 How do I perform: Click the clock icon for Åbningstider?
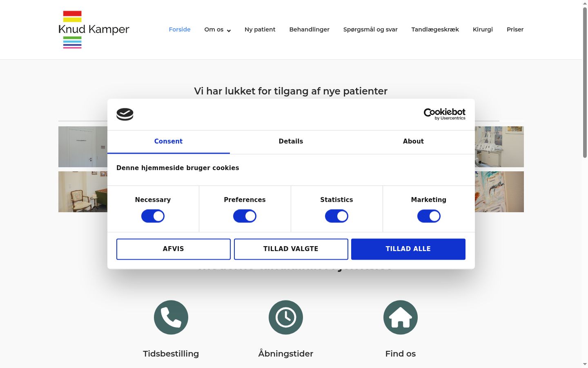click(x=286, y=317)
